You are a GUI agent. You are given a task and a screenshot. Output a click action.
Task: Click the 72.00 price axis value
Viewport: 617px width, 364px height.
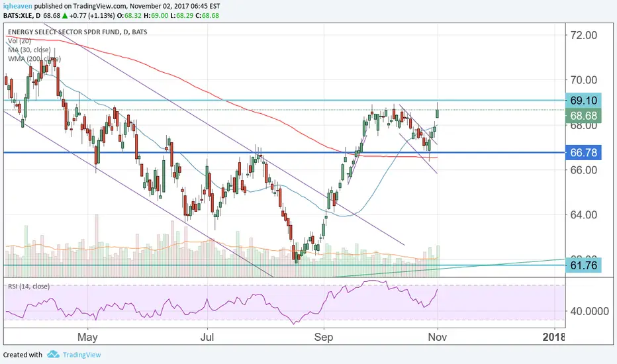(583, 36)
